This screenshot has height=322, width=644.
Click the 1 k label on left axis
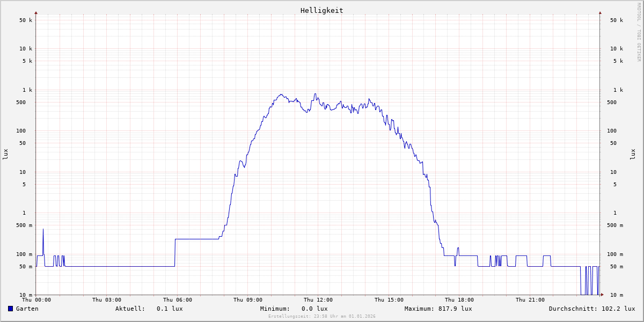[27, 90]
